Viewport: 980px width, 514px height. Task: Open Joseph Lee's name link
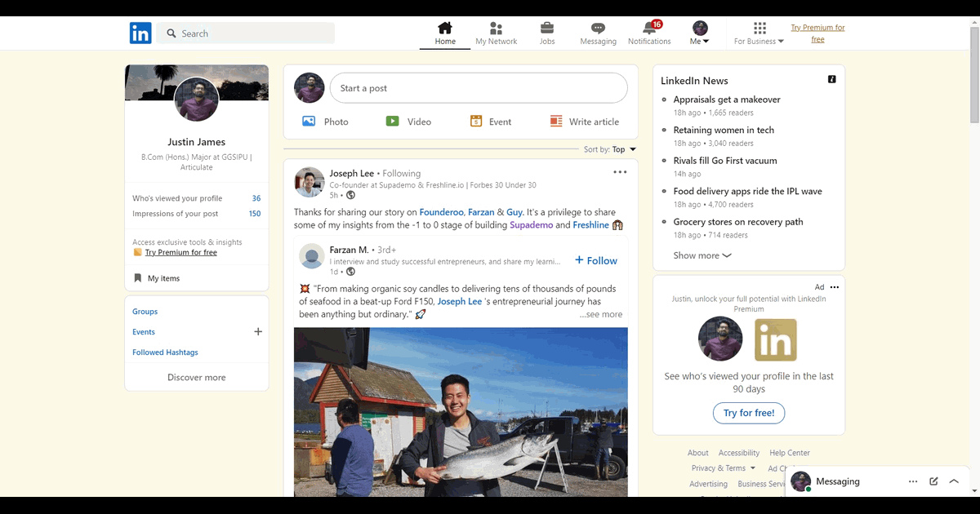click(x=352, y=173)
